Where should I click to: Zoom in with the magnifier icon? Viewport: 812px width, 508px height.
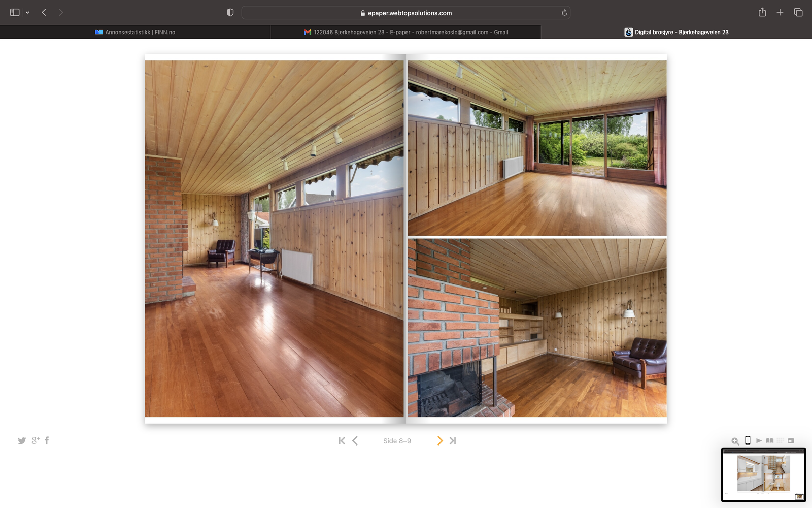(x=735, y=441)
